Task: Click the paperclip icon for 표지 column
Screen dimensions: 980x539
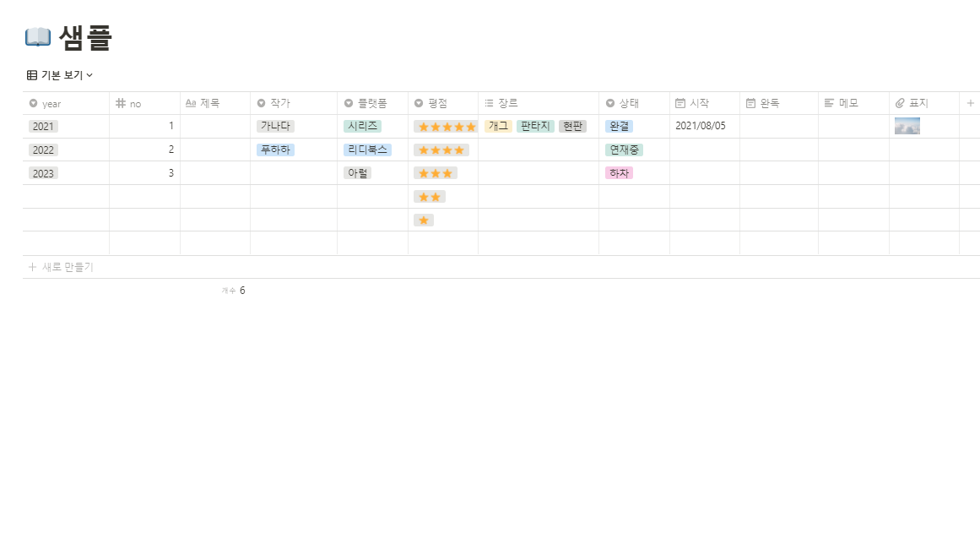Action: click(900, 103)
